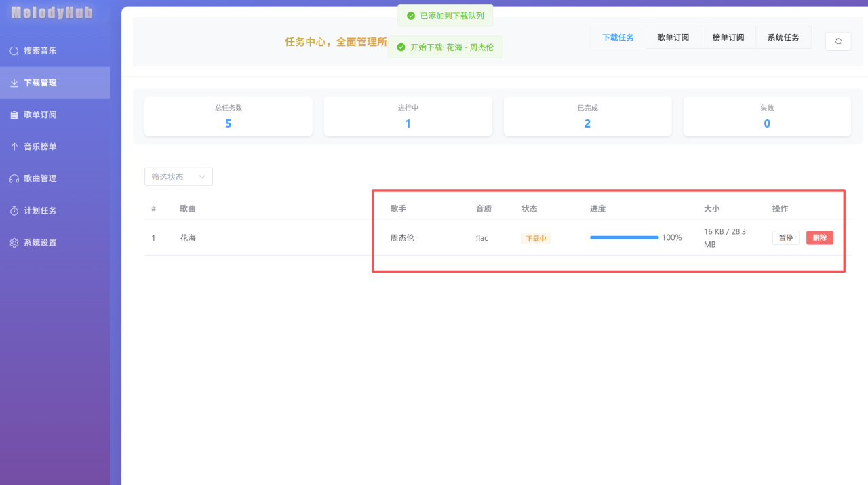Click the scheduled tasks timer icon
The image size is (868, 485).
coord(14,211)
